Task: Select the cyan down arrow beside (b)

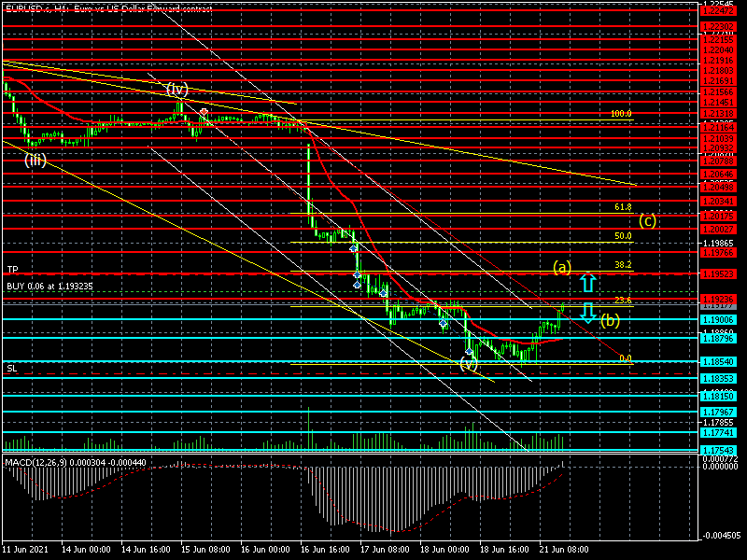Action: pyautogui.click(x=588, y=313)
